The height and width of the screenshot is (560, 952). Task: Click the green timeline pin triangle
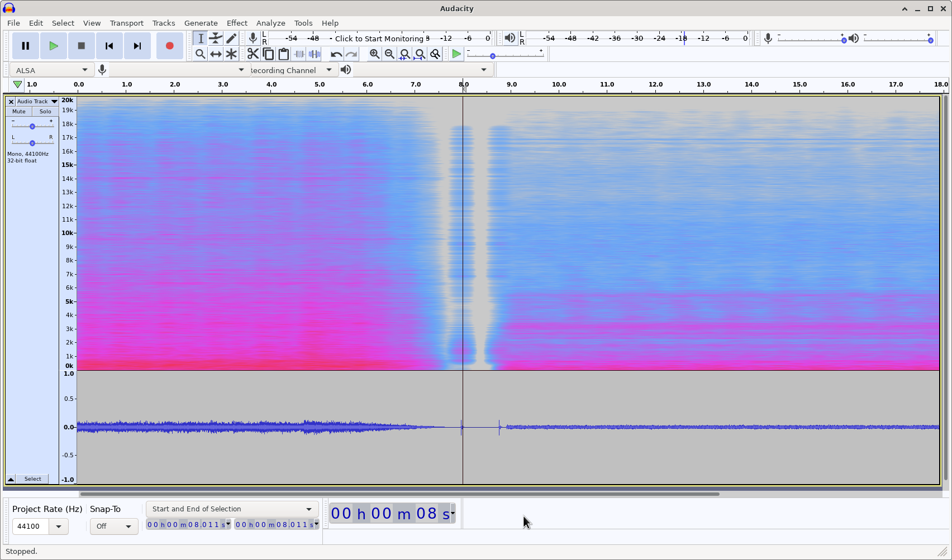click(x=17, y=85)
